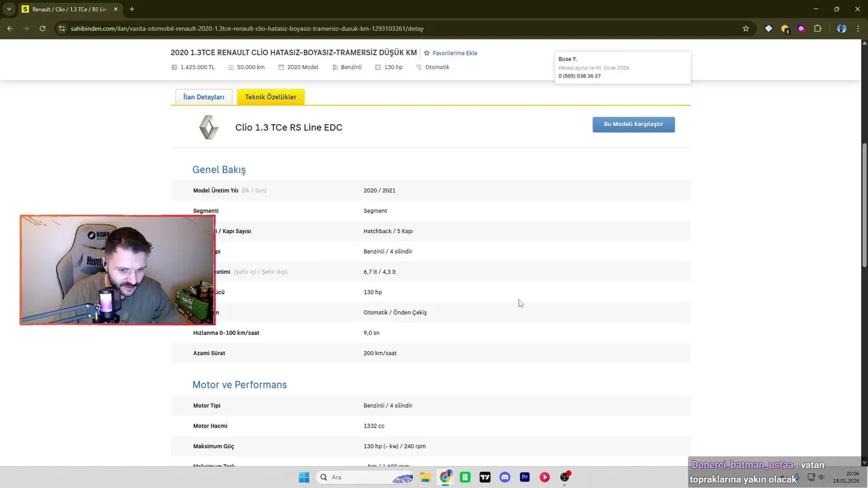Open the first extension icon next to bookmark star
This screenshot has height=488, width=868.
[768, 28]
